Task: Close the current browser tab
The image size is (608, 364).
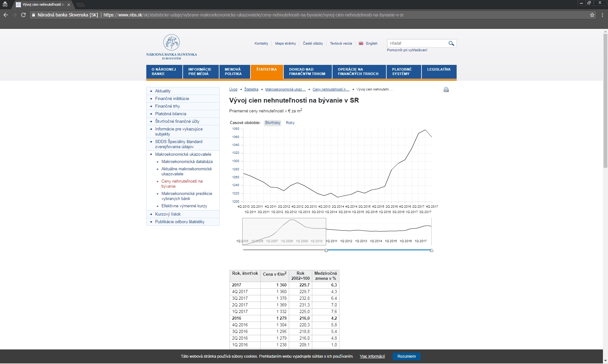Action: [x=69, y=5]
